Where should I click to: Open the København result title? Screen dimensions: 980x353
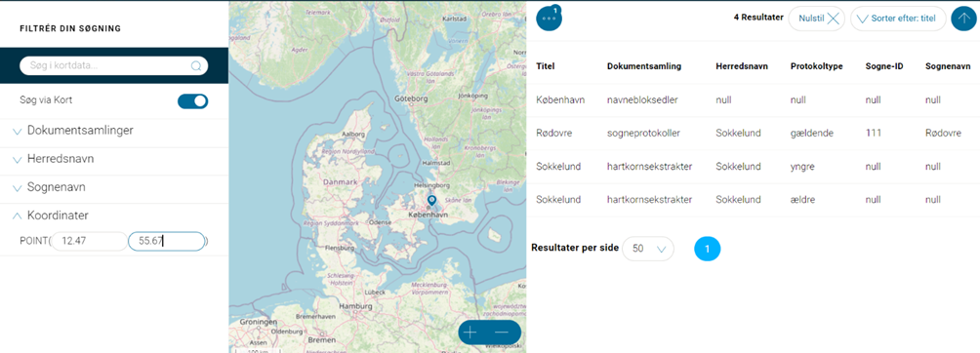pyautogui.click(x=560, y=100)
